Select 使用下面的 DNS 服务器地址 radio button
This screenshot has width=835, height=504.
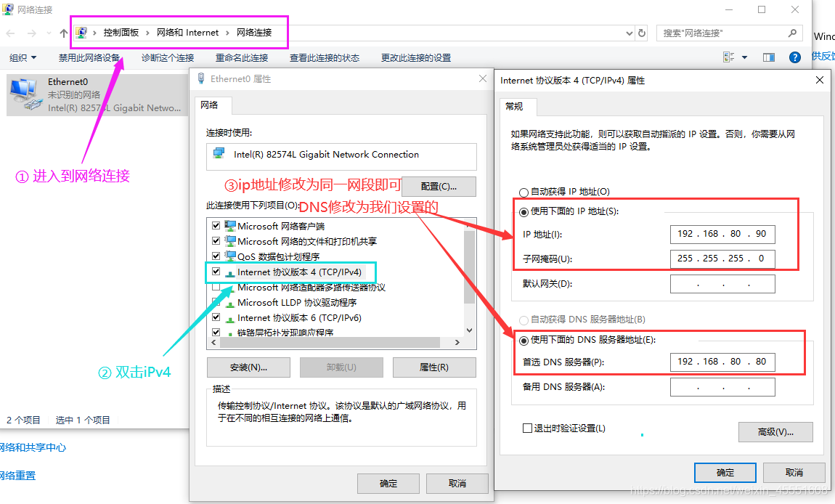tap(524, 341)
